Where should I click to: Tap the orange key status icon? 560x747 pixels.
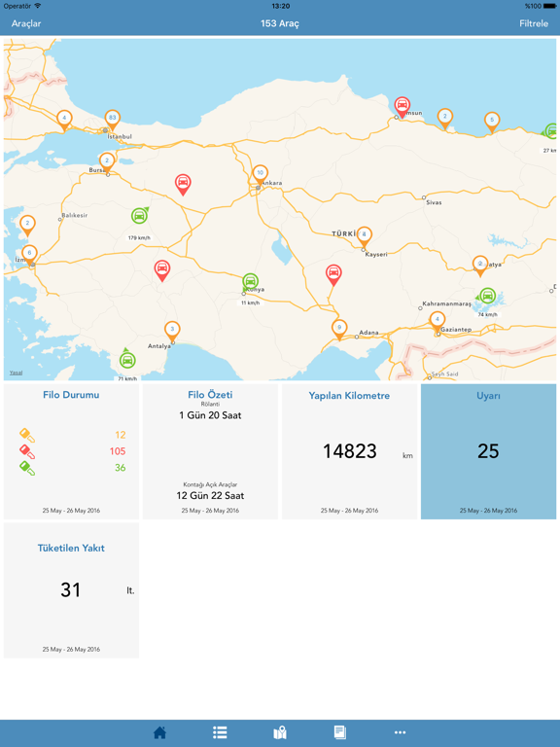27,435
